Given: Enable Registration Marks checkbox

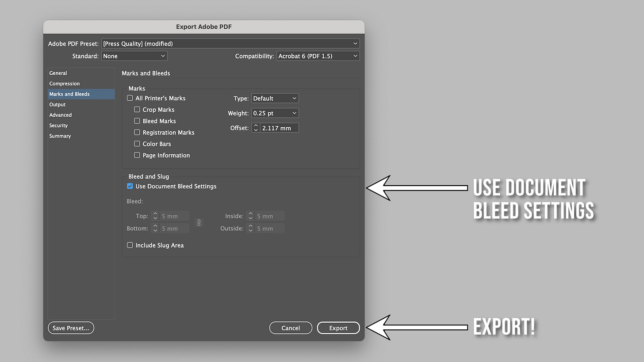Looking at the screenshot, I should click(x=137, y=132).
